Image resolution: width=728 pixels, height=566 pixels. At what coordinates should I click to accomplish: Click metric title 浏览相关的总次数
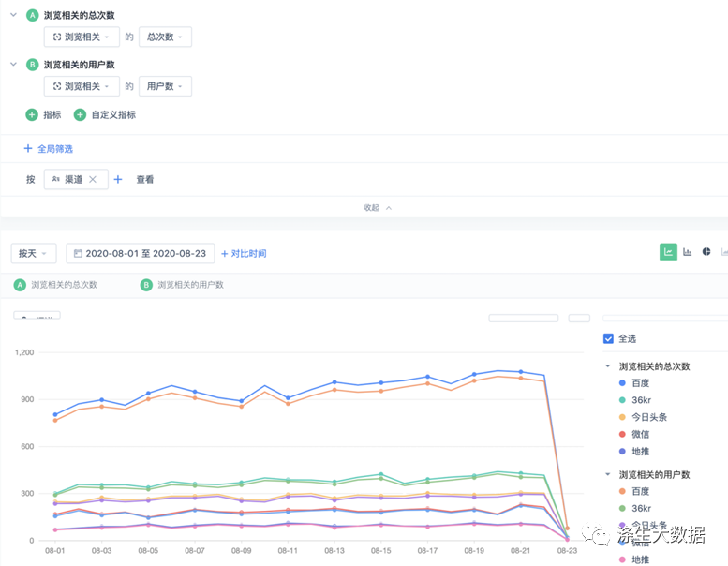coord(80,15)
